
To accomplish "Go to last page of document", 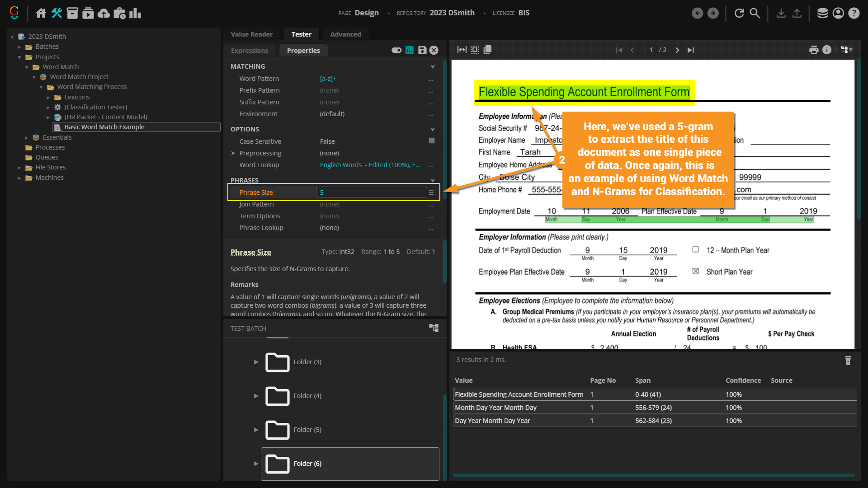I will coord(690,50).
